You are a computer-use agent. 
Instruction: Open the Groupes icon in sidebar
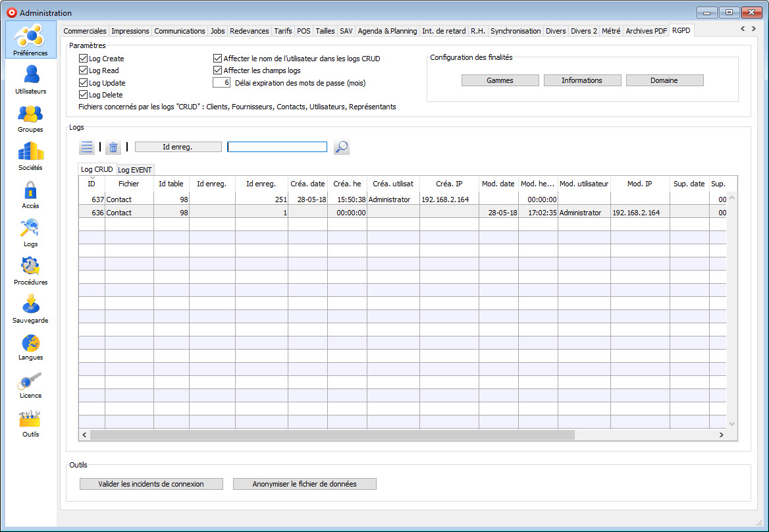pos(30,117)
